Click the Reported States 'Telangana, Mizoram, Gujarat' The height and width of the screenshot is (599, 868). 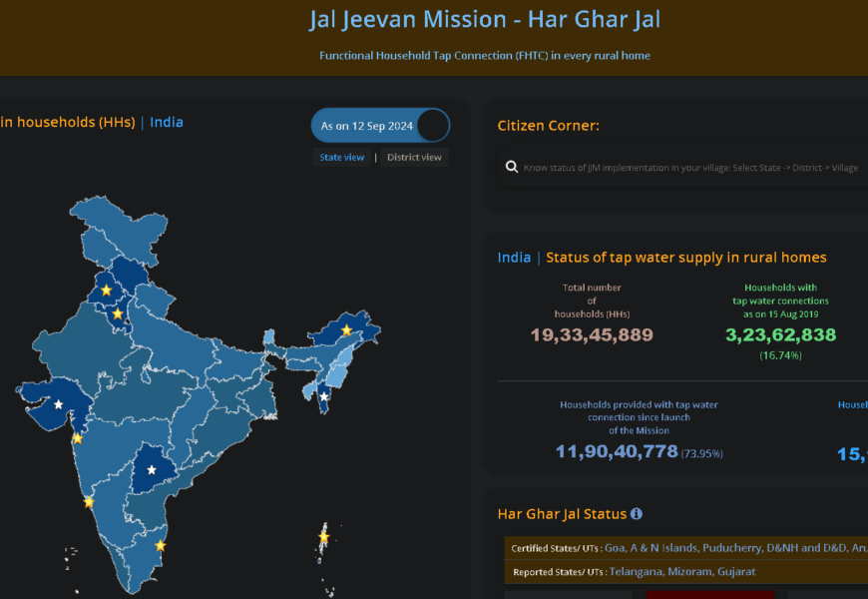682,571
